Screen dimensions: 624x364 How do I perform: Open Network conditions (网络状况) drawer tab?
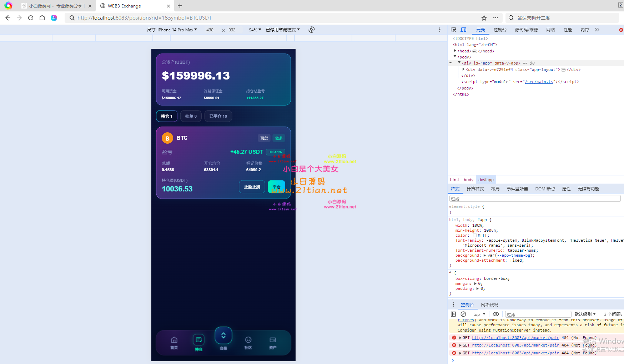(489, 305)
